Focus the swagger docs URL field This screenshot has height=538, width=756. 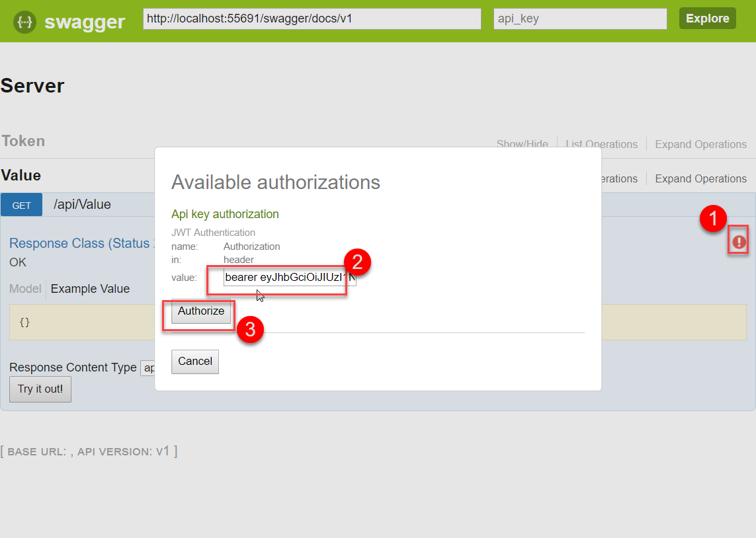[312, 19]
